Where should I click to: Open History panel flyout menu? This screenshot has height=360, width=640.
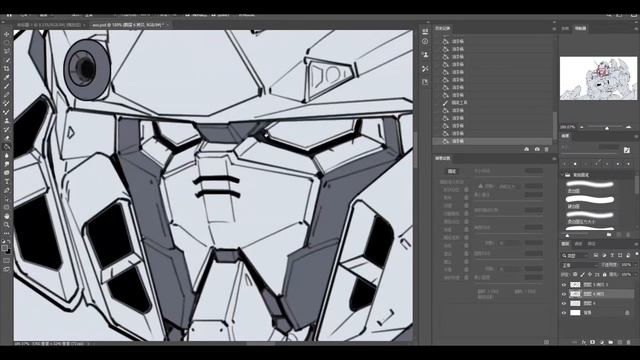click(x=554, y=29)
